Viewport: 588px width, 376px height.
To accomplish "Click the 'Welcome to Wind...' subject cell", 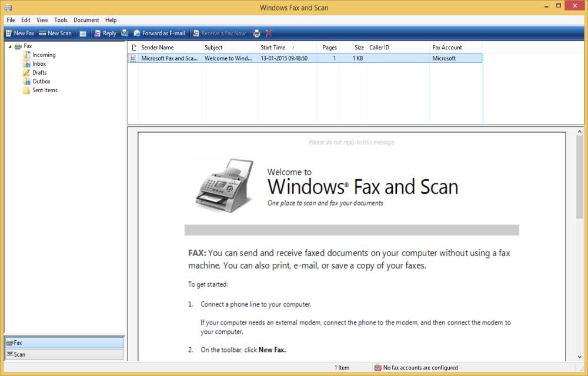I will [x=228, y=58].
